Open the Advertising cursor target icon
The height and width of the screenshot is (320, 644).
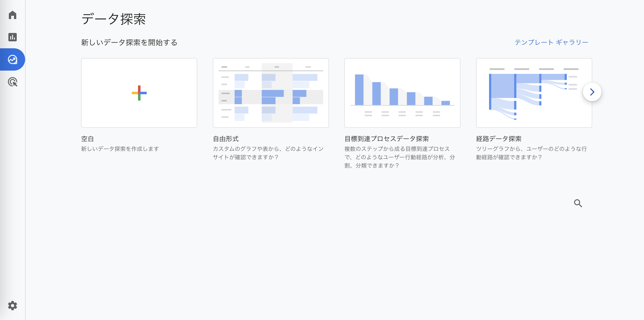[13, 82]
